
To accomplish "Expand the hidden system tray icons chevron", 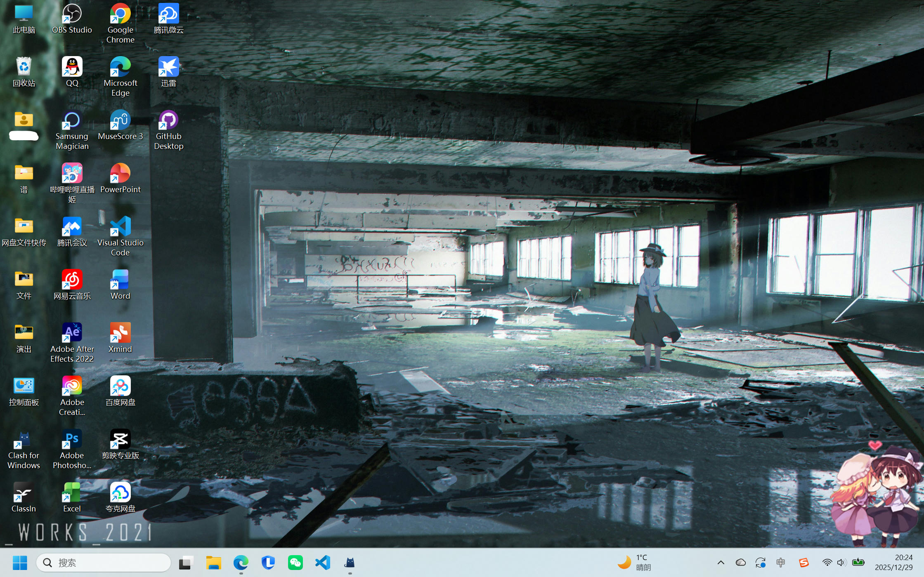I will [x=721, y=563].
